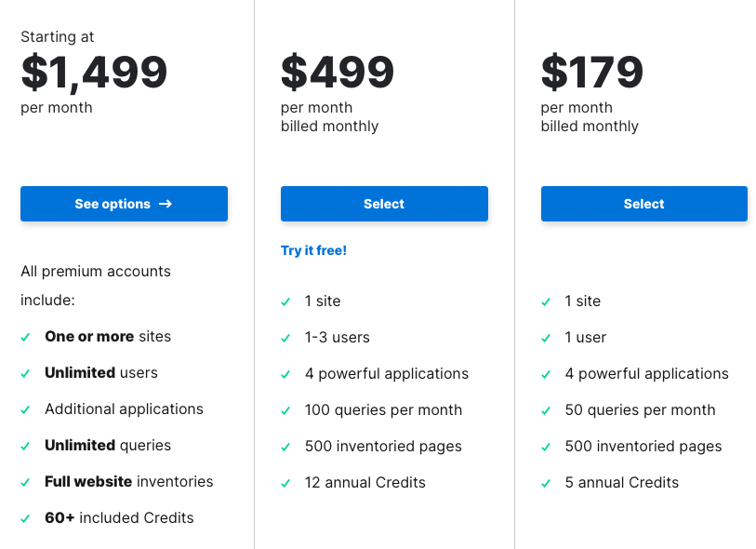Click checkmark next to Unlimited users
The image size is (756, 549).
25,373
